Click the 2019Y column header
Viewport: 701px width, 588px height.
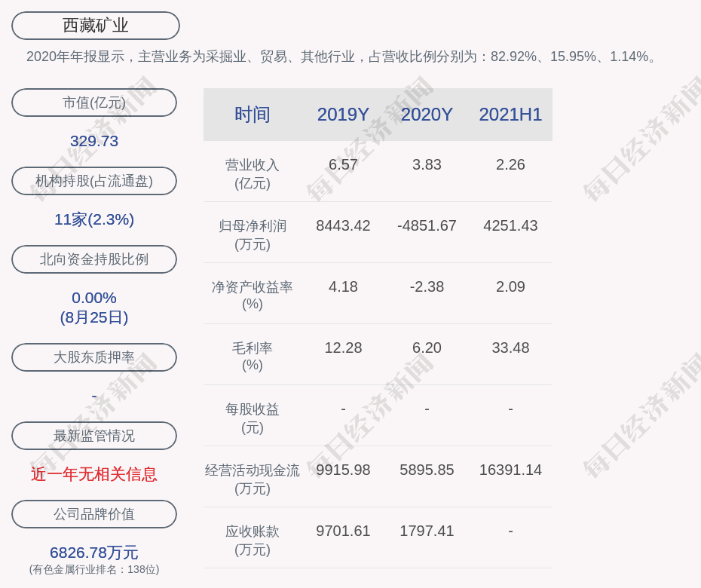point(343,115)
